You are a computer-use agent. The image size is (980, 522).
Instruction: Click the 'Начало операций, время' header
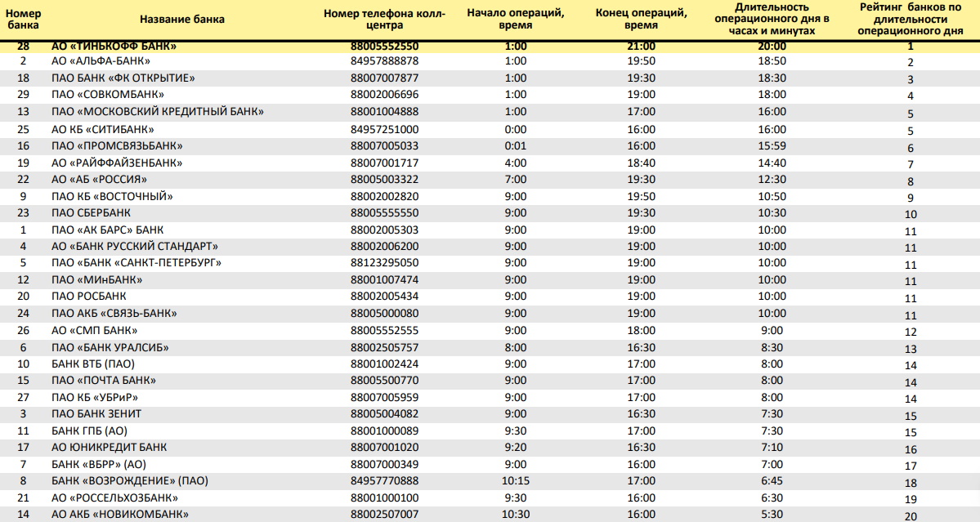tap(516, 20)
